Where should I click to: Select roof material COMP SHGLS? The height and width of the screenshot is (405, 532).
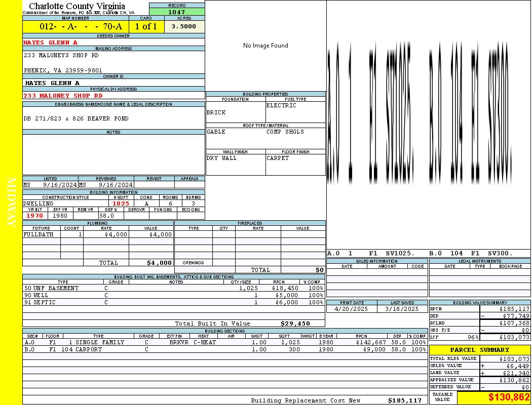(285, 132)
